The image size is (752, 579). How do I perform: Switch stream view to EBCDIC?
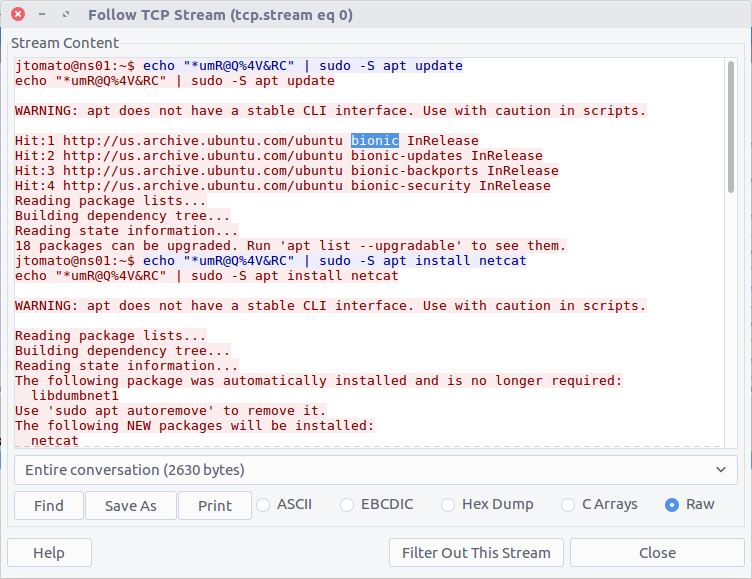[348, 505]
